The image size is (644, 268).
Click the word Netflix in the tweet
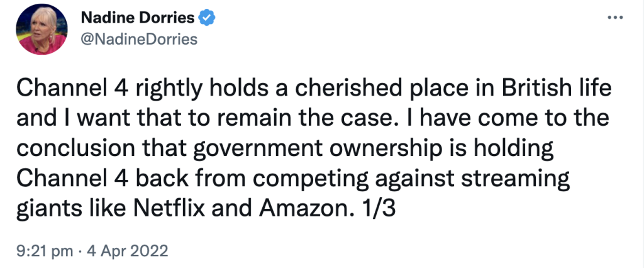pos(169,208)
